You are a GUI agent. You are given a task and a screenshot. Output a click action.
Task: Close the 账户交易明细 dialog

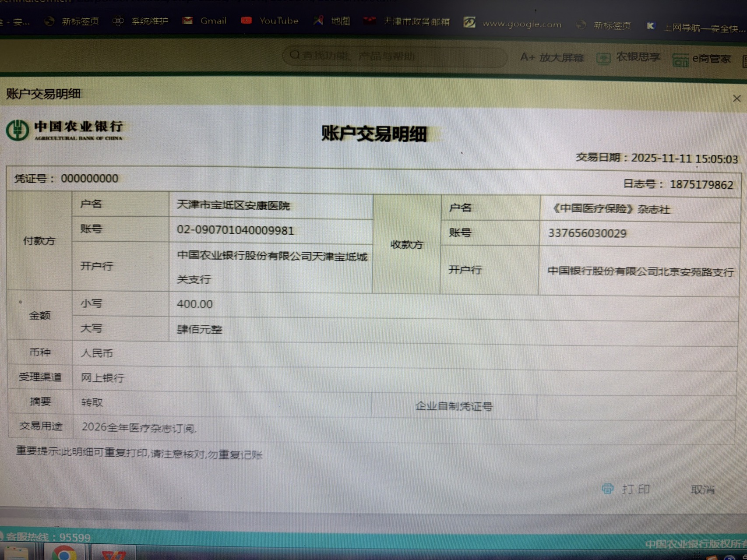[x=736, y=99]
